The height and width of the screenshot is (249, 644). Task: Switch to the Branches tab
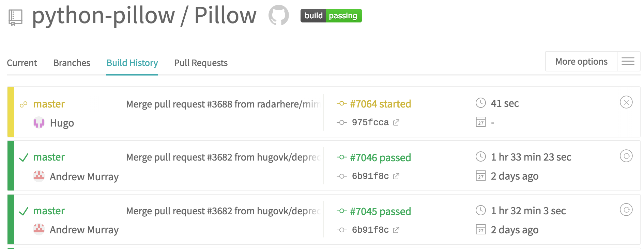tap(72, 63)
